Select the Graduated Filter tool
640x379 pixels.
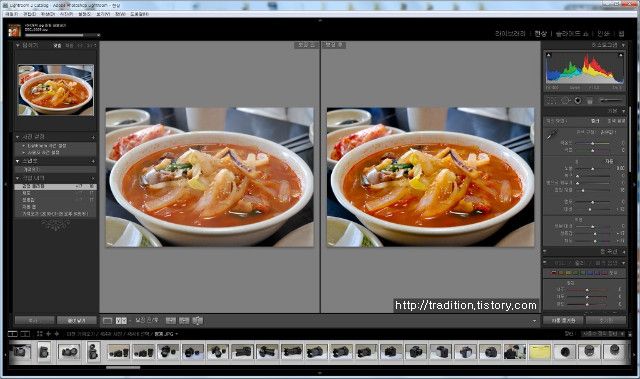coord(589,100)
